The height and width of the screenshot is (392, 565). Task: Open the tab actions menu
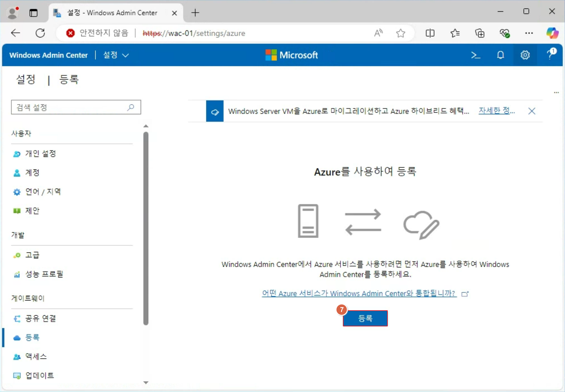point(33,13)
